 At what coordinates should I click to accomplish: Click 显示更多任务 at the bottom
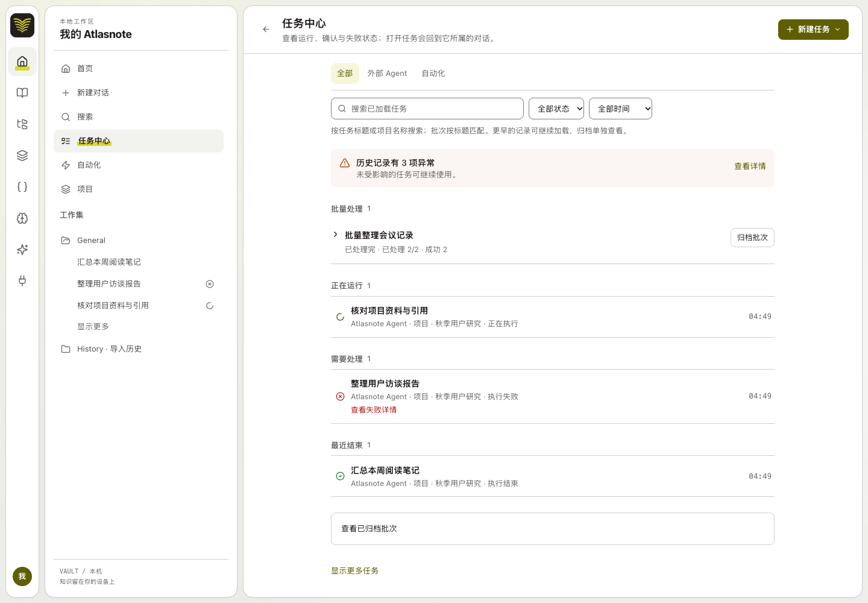point(354,571)
